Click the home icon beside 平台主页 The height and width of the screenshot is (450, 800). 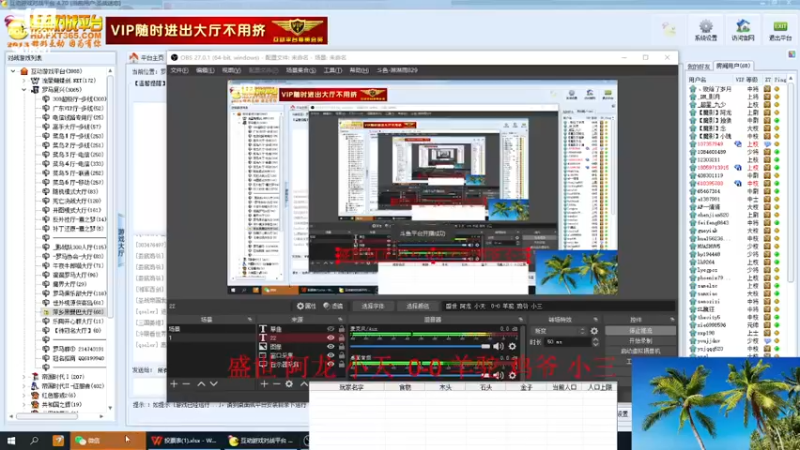point(134,57)
